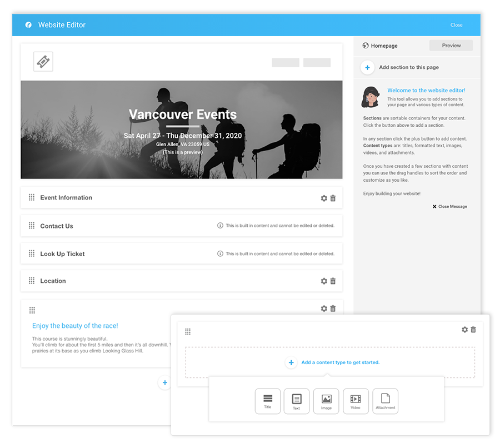Select the Title content type icon

pos(268,401)
